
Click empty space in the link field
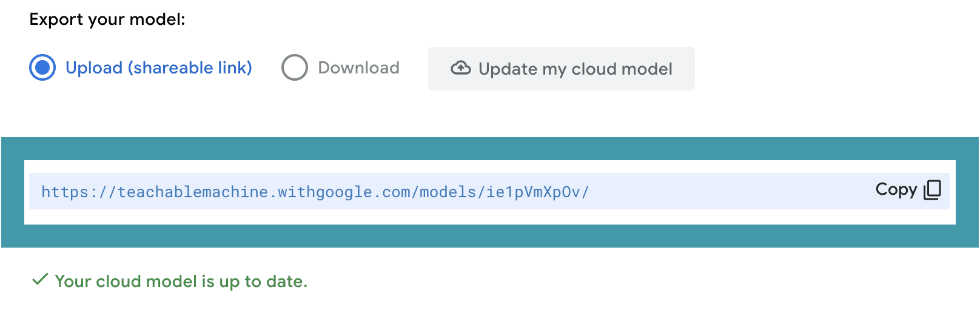click(728, 192)
